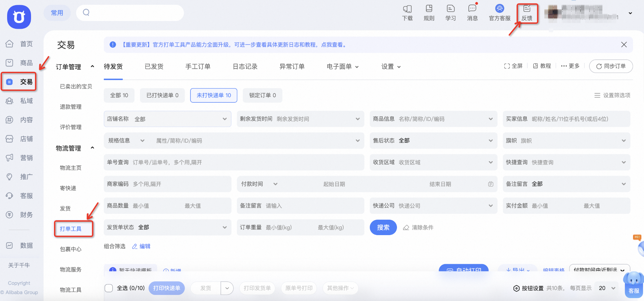The height and width of the screenshot is (301, 644).
Task: Click the top search box
Action: click(x=130, y=13)
